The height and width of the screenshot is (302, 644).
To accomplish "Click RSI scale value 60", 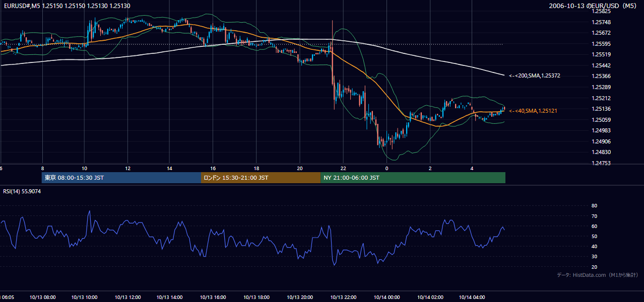I will (594, 226).
